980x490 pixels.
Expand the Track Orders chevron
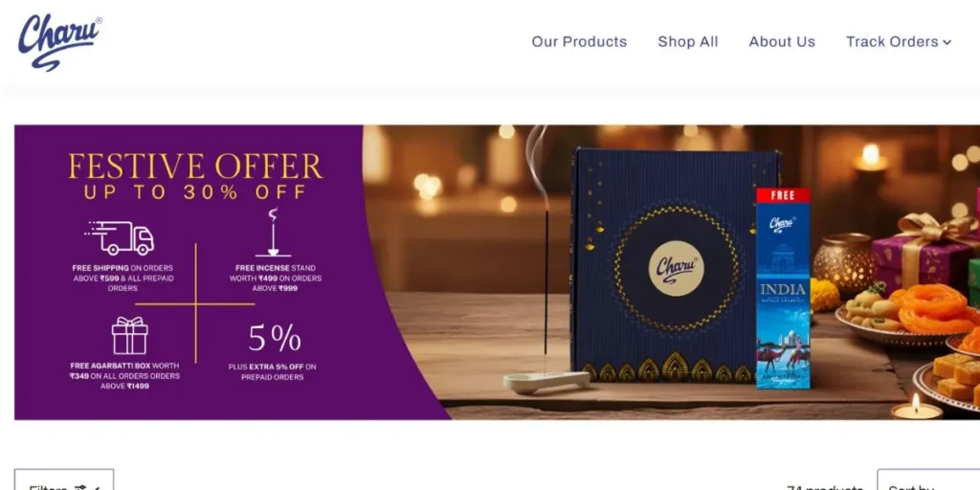click(947, 42)
